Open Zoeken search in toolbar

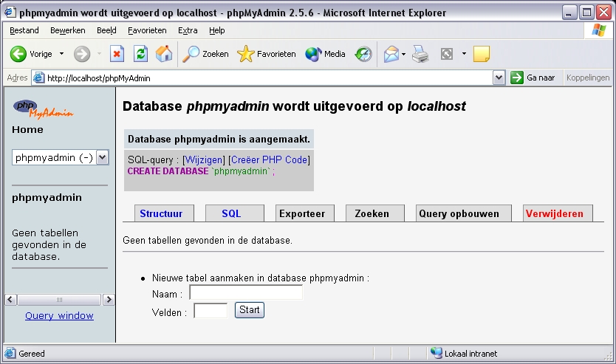205,54
